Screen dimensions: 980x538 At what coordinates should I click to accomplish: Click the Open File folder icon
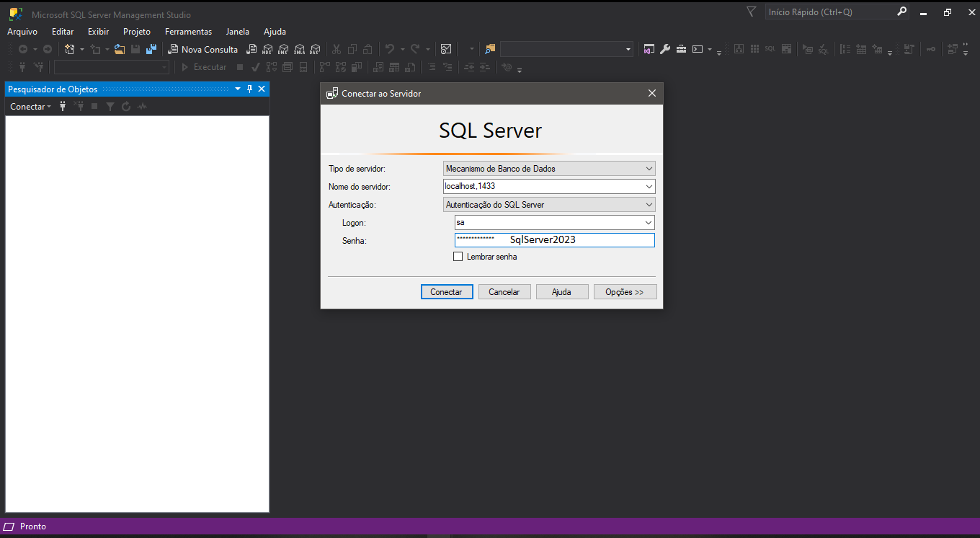point(120,50)
